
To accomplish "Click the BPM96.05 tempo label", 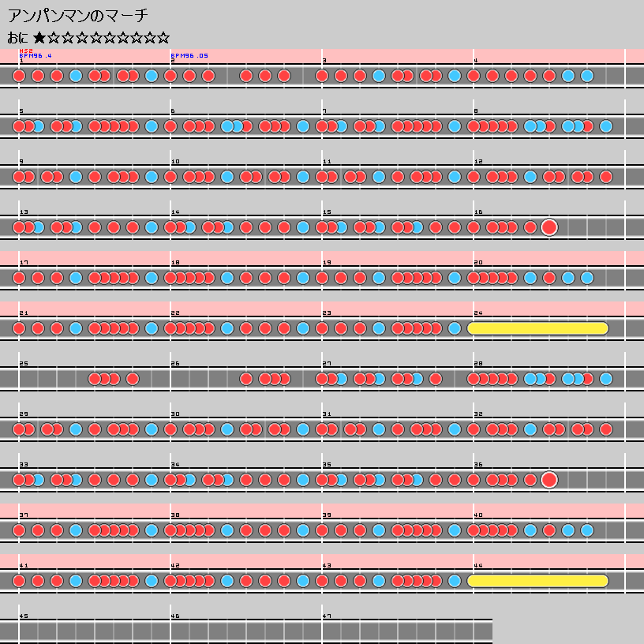I will pyautogui.click(x=189, y=56).
